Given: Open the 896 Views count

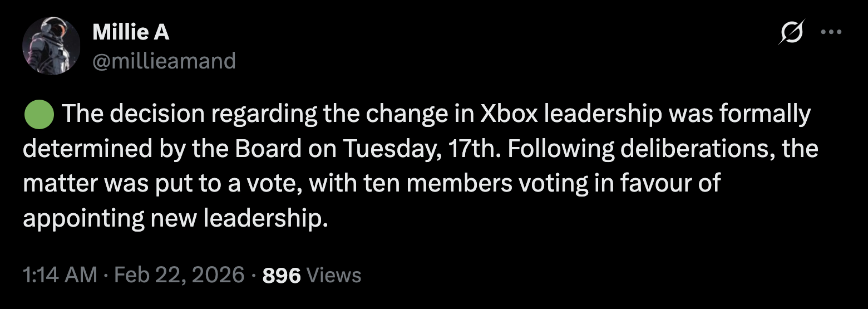Looking at the screenshot, I should click(282, 274).
